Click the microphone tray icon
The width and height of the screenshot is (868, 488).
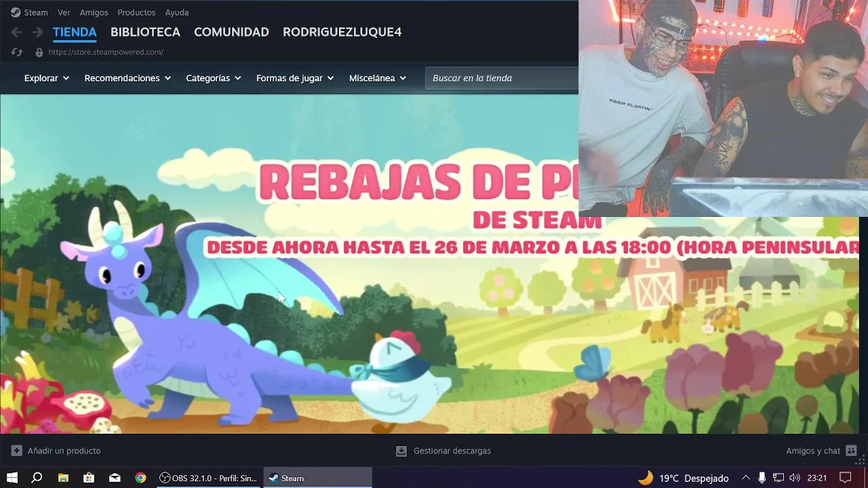click(762, 478)
